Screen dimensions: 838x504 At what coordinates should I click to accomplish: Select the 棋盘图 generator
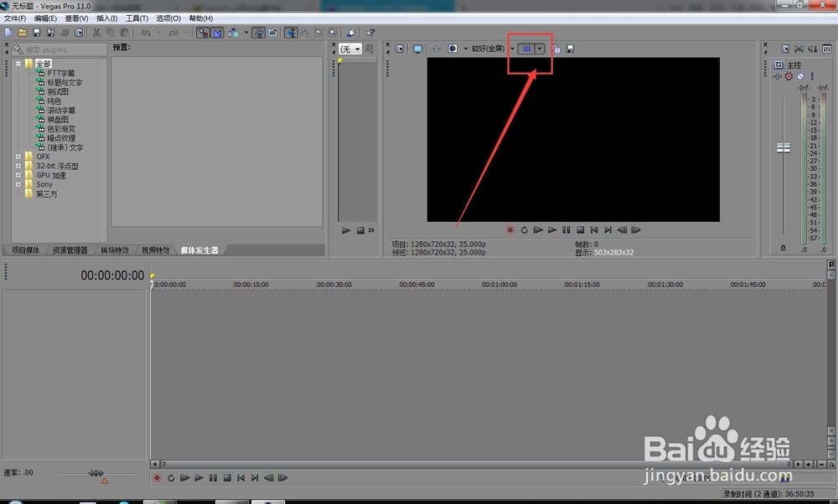[x=58, y=120]
